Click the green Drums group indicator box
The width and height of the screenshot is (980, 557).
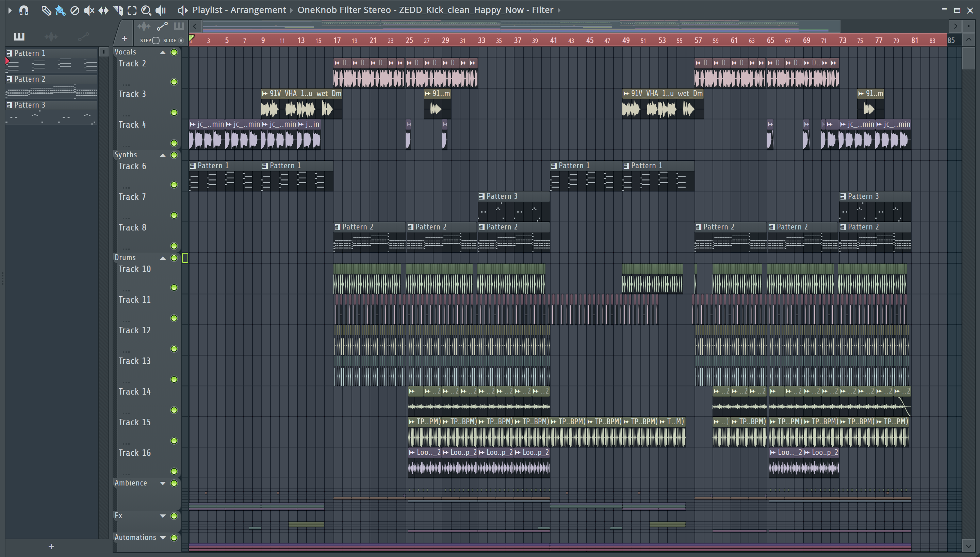pyautogui.click(x=185, y=258)
